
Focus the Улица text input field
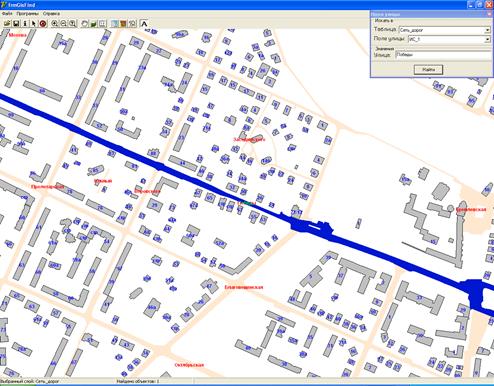(443, 55)
